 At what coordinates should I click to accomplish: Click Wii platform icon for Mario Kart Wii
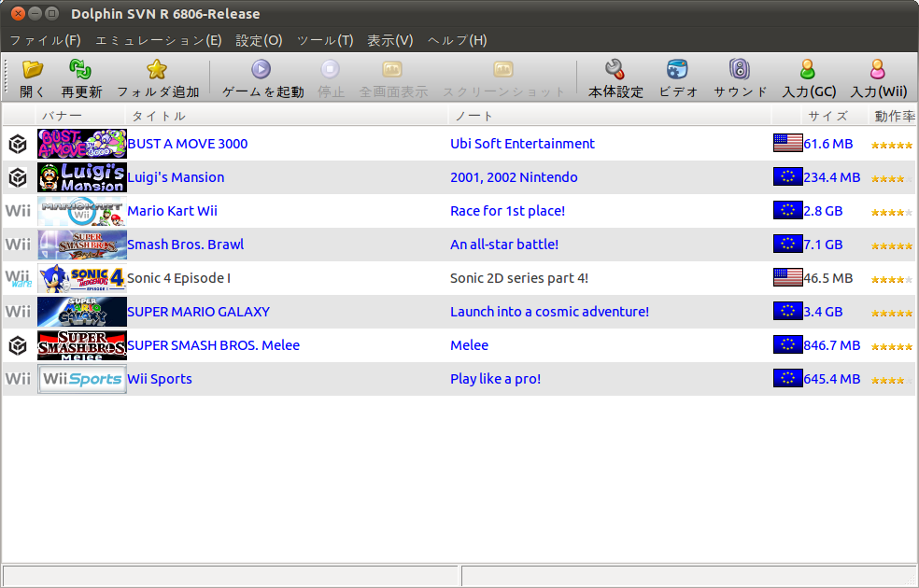[18, 211]
